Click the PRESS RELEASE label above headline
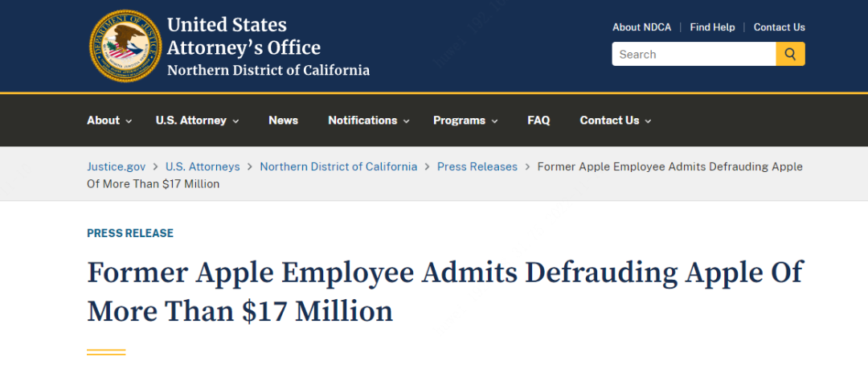 [x=130, y=233]
